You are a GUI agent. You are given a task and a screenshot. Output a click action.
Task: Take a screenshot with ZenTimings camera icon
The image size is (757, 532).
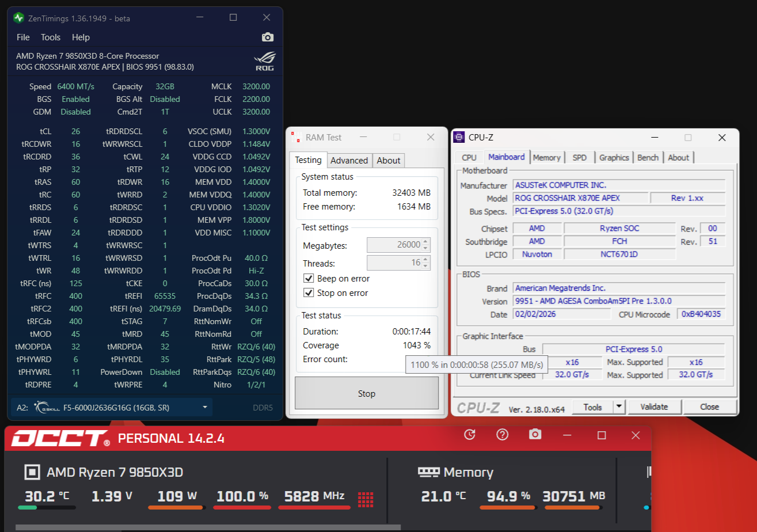pos(268,37)
